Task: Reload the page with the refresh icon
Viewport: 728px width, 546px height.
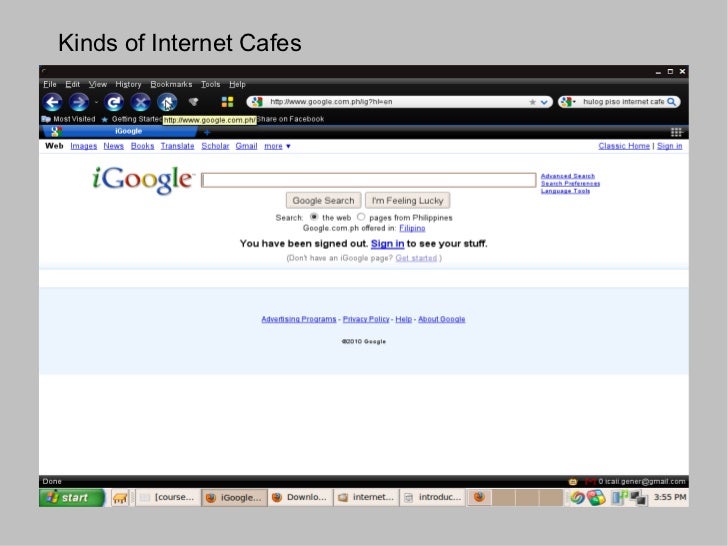Action: (x=114, y=102)
